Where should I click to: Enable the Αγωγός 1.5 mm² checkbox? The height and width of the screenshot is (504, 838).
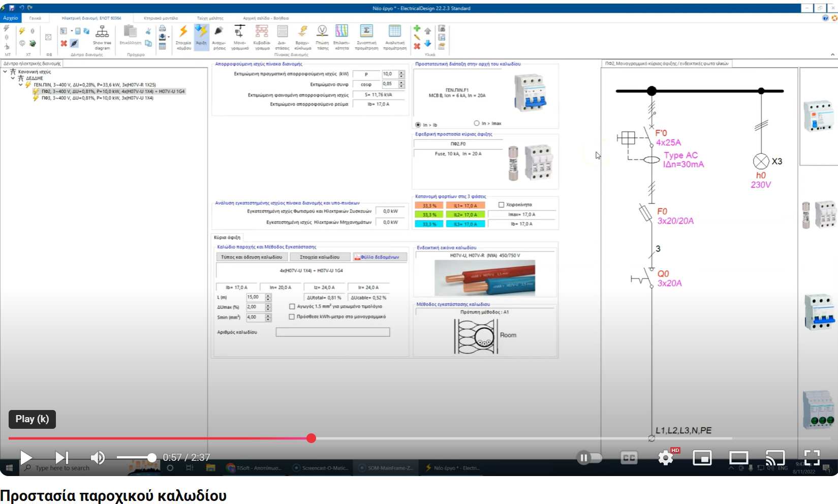click(x=292, y=306)
